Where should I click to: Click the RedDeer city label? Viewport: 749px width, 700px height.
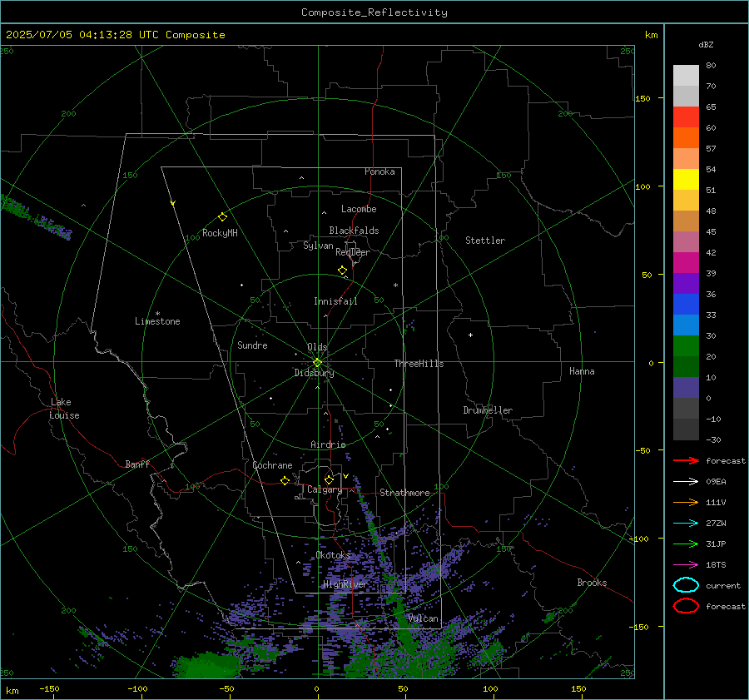[353, 252]
